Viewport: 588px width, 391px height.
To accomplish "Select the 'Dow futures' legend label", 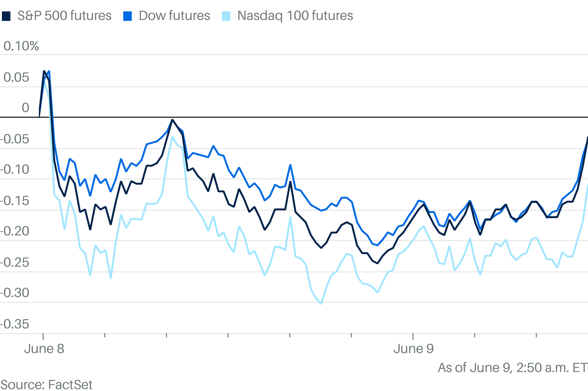I will [x=174, y=16].
